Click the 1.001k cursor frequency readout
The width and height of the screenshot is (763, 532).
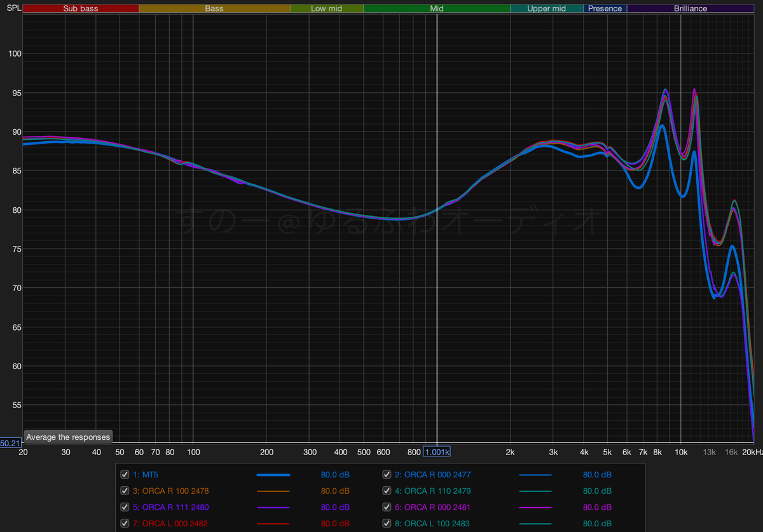pyautogui.click(x=437, y=452)
